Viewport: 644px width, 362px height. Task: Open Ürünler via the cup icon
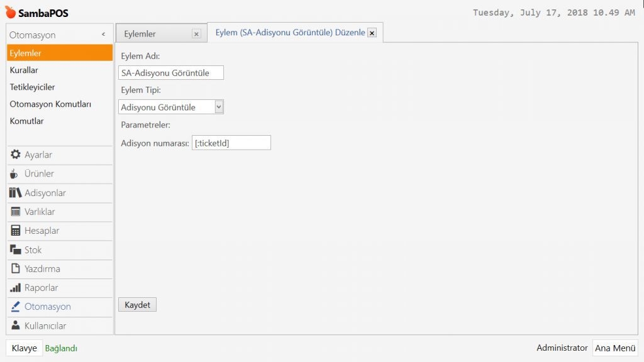coord(14,174)
